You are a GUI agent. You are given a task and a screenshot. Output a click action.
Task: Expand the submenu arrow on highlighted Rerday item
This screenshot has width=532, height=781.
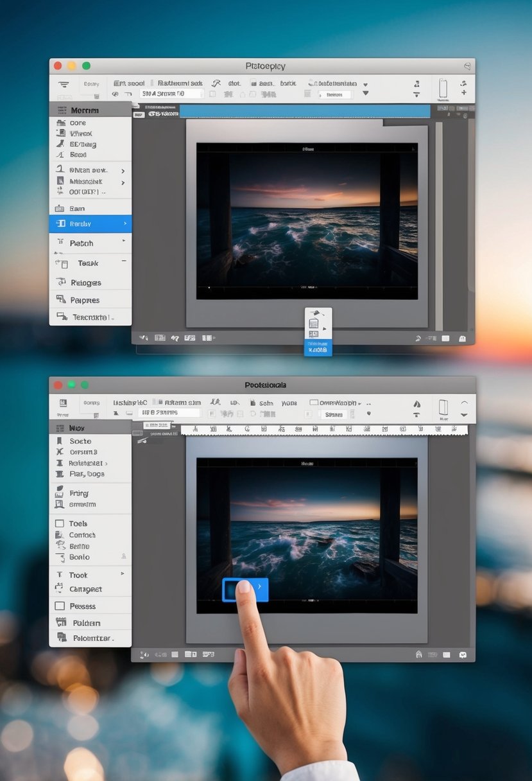click(x=124, y=224)
